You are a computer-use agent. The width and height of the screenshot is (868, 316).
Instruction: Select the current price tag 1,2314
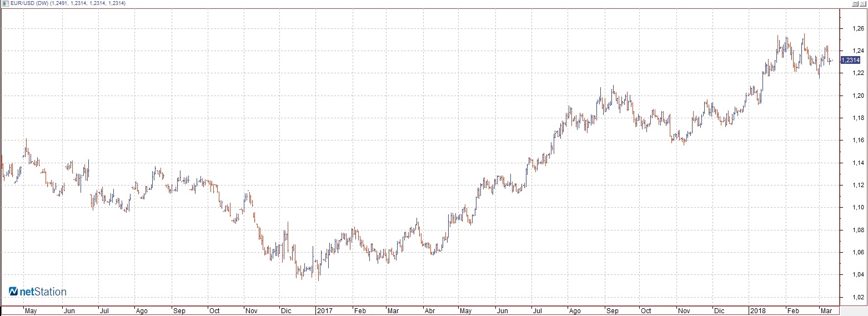[x=851, y=60]
